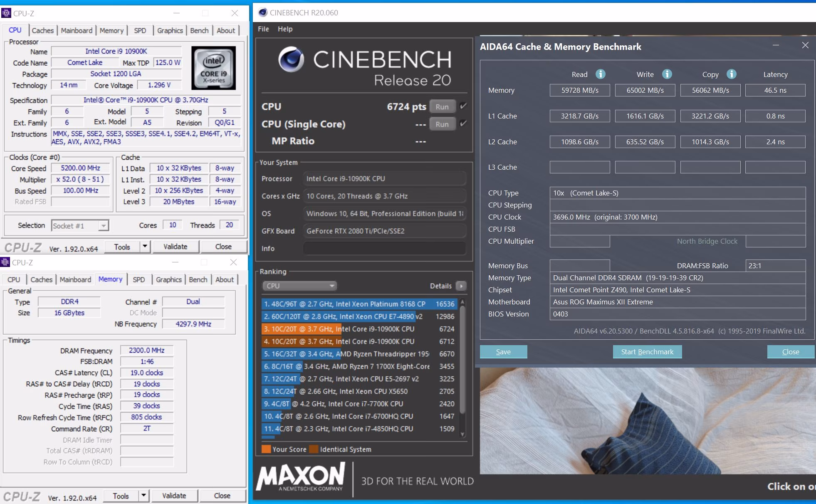Click Start Benchmark in AIDA64 window
816x504 pixels.
647,352
